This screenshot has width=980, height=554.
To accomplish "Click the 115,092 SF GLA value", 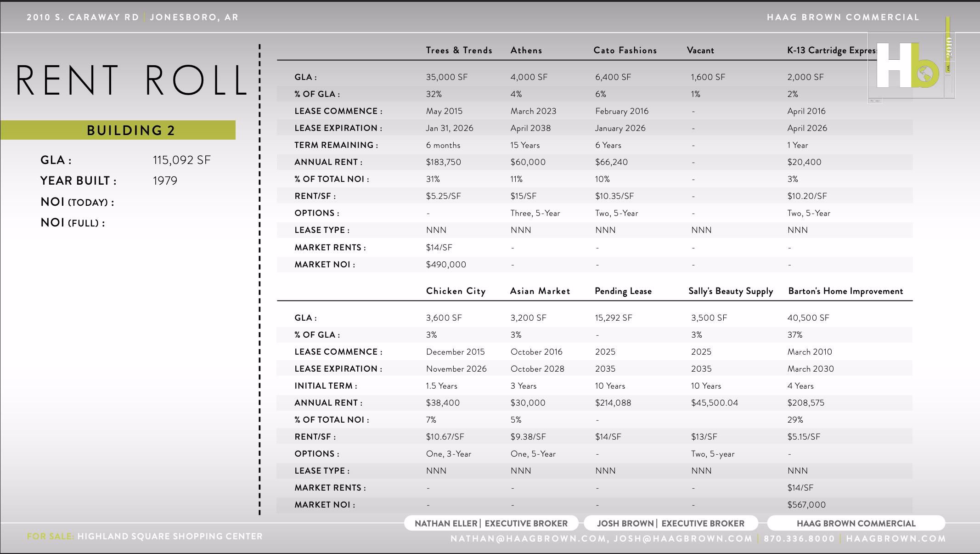I will 181,160.
